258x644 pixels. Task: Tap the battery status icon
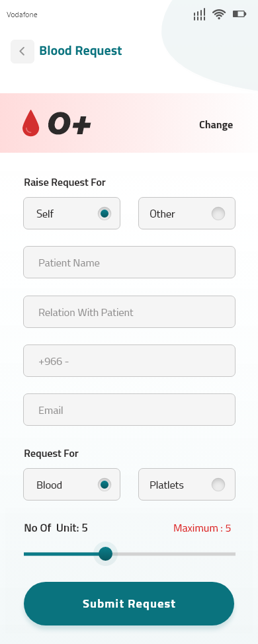[239, 15]
